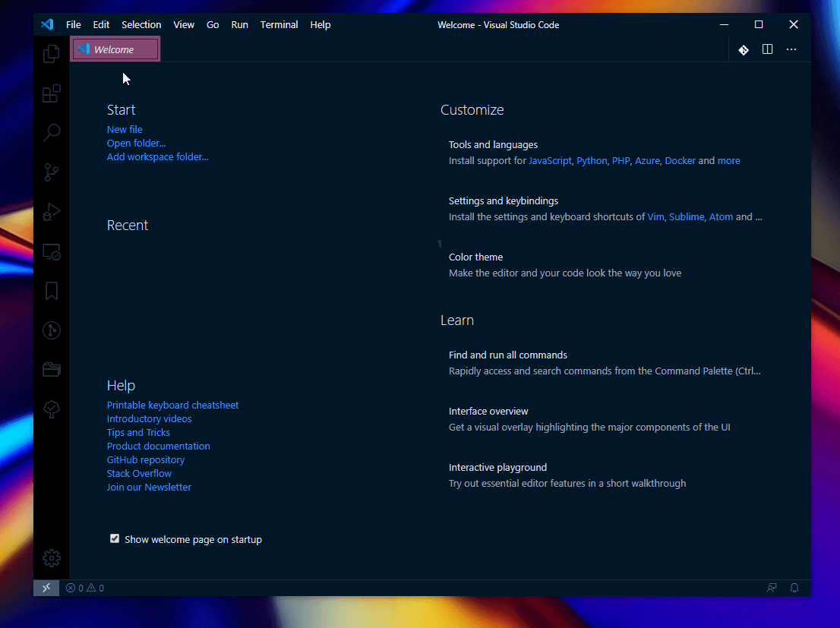The image size is (840, 628).
Task: Install Azure support link
Action: pyautogui.click(x=647, y=161)
